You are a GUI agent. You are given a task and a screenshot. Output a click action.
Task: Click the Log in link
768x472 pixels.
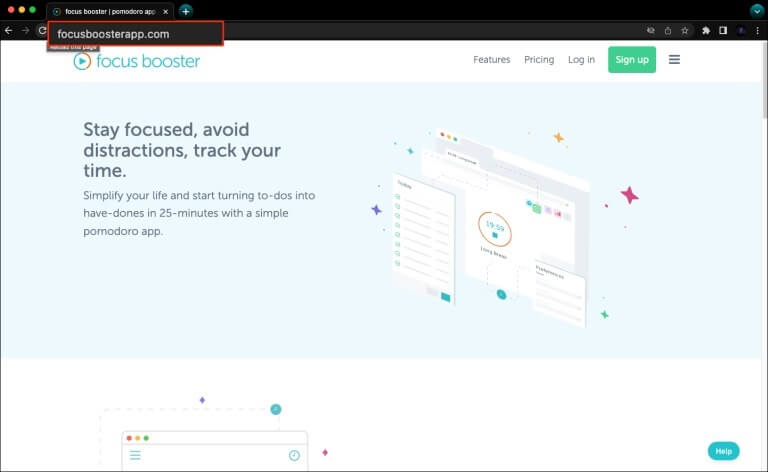tap(581, 60)
